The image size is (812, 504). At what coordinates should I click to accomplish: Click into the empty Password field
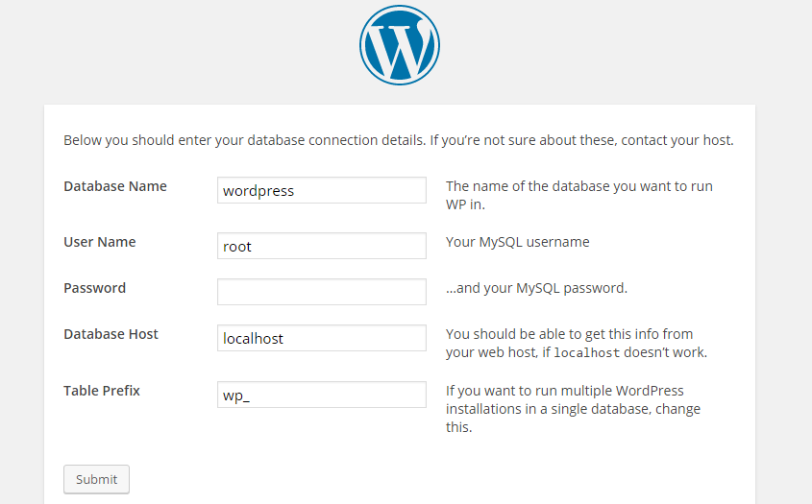pyautogui.click(x=322, y=292)
